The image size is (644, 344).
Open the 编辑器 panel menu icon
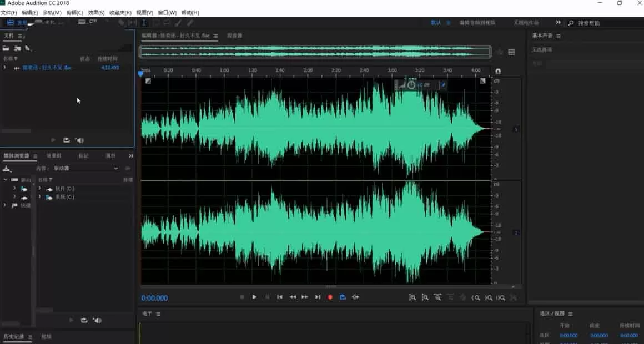(x=215, y=36)
